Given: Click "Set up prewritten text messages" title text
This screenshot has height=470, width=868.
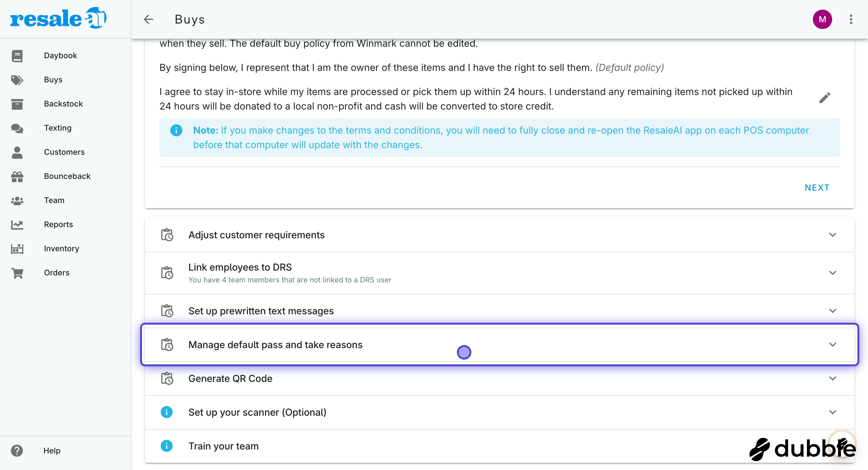Looking at the screenshot, I should pos(261,311).
